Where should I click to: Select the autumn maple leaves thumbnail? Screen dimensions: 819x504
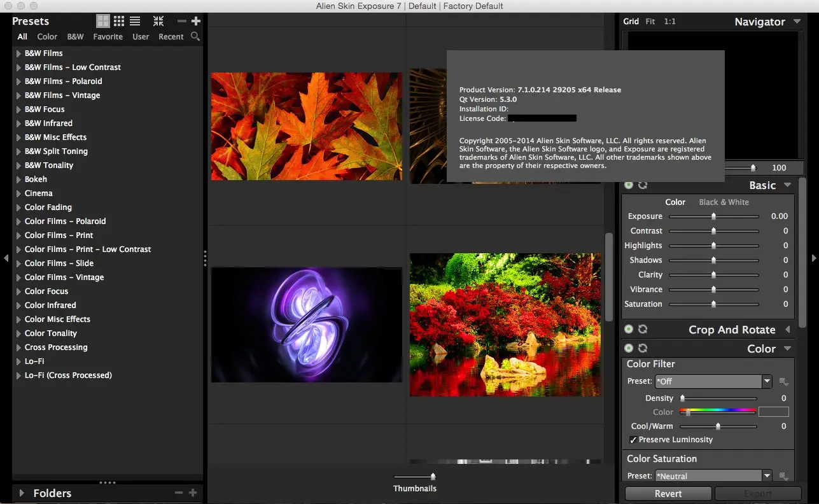(306, 126)
